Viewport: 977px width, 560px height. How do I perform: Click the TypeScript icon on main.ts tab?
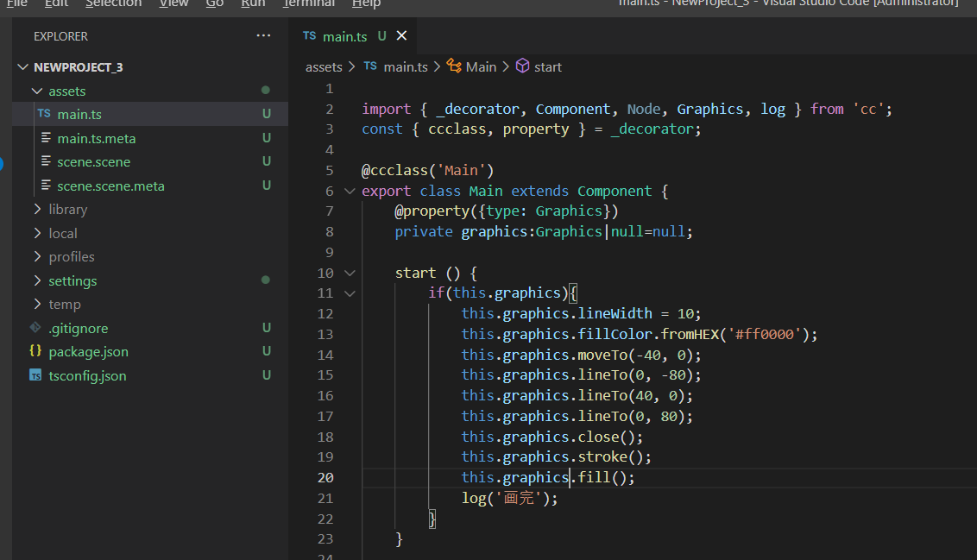coord(309,36)
